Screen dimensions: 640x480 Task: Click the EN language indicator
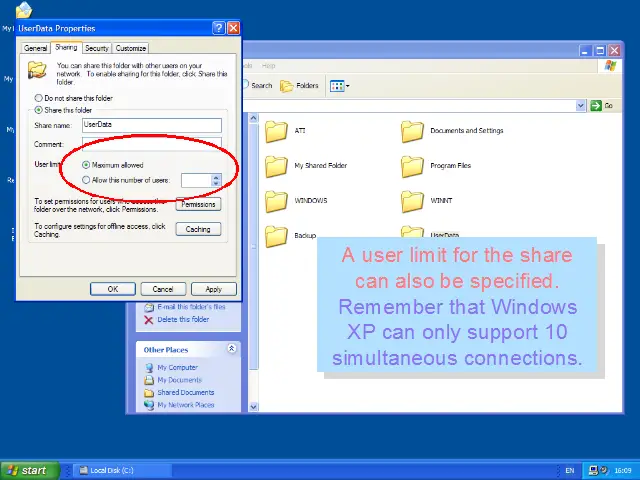coord(570,471)
